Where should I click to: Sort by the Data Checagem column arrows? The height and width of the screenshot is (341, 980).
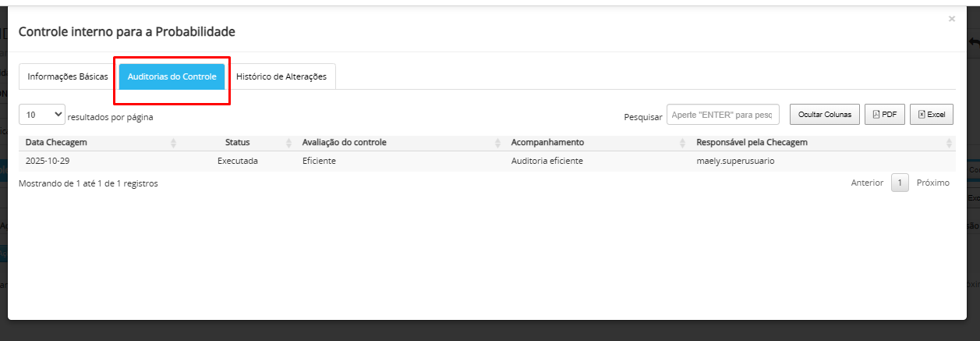point(173,143)
